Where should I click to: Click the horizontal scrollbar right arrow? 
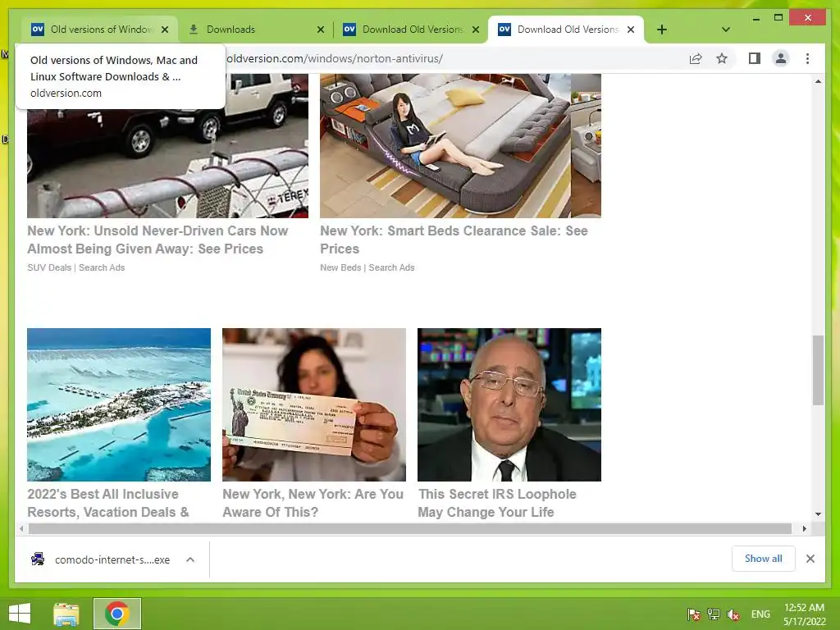[805, 529]
